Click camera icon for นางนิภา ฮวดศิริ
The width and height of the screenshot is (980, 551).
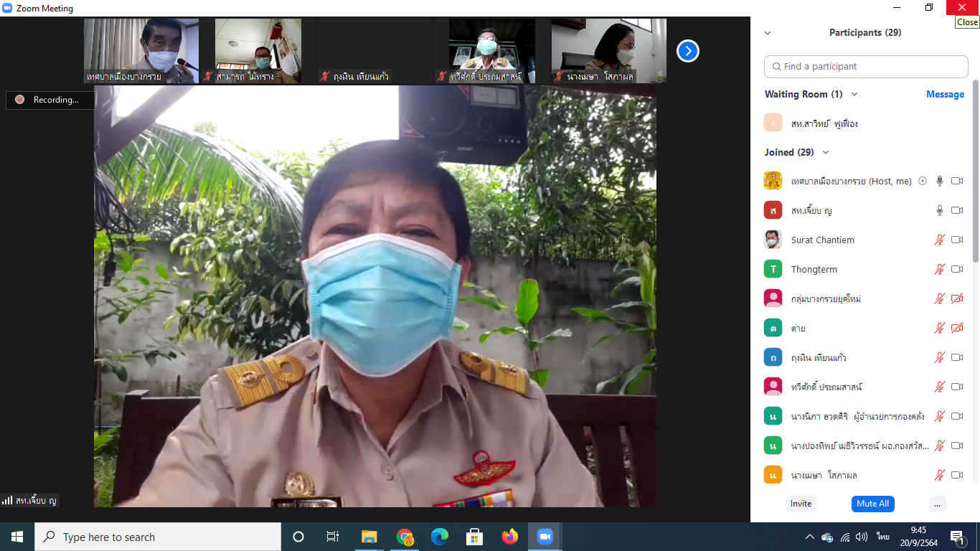(957, 417)
